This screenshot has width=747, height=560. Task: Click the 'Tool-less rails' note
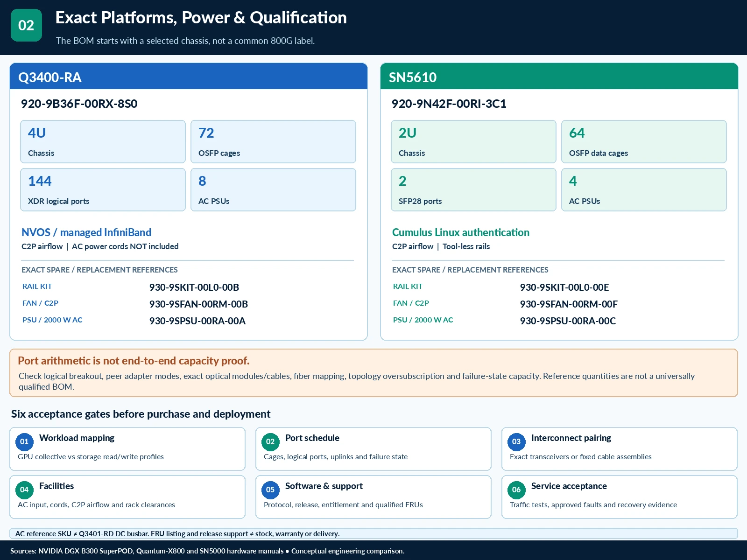pyautogui.click(x=466, y=246)
